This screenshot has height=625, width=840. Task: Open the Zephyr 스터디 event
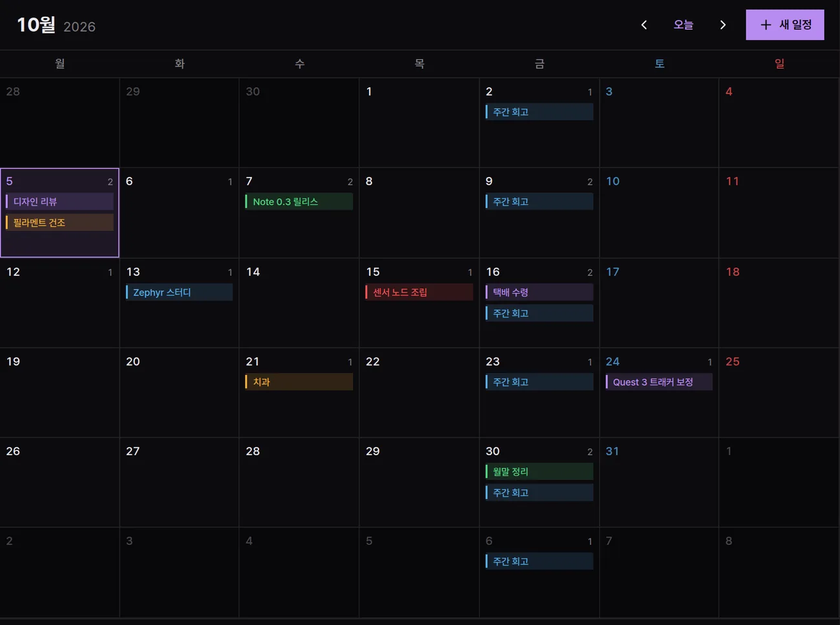179,292
